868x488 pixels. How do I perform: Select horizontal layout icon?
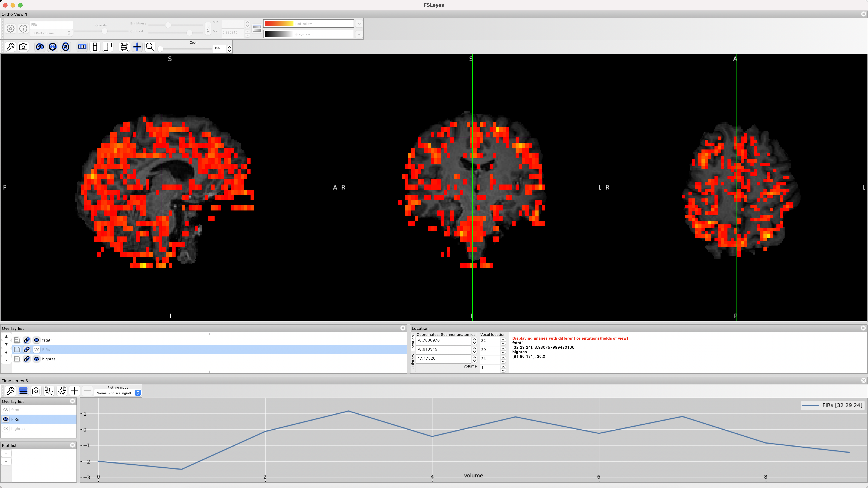pos(82,47)
